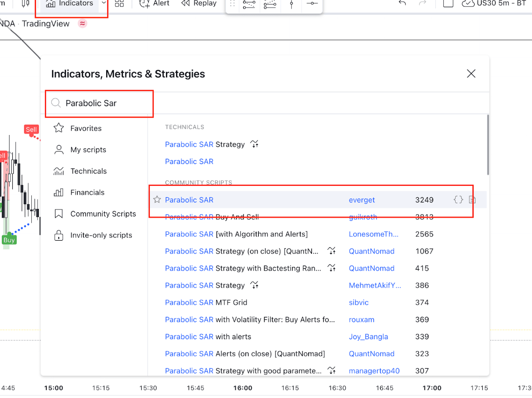The image size is (532, 398).
Task: Click the results list scrollbar
Action: 488,145
